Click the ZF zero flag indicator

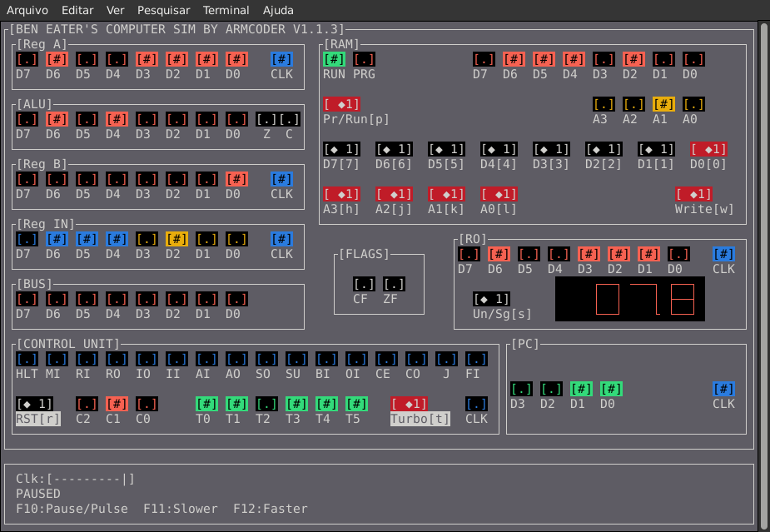click(x=394, y=284)
